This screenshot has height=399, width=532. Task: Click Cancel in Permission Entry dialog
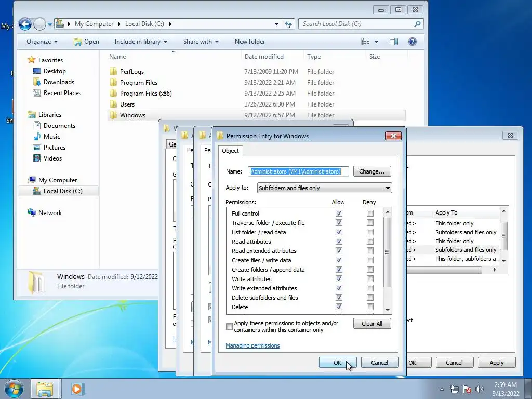[379, 363]
